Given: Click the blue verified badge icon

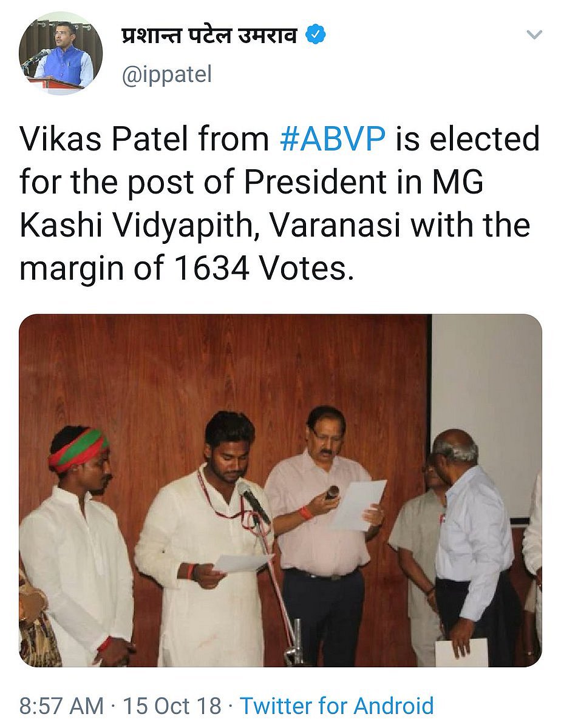Looking at the screenshot, I should click(x=315, y=36).
